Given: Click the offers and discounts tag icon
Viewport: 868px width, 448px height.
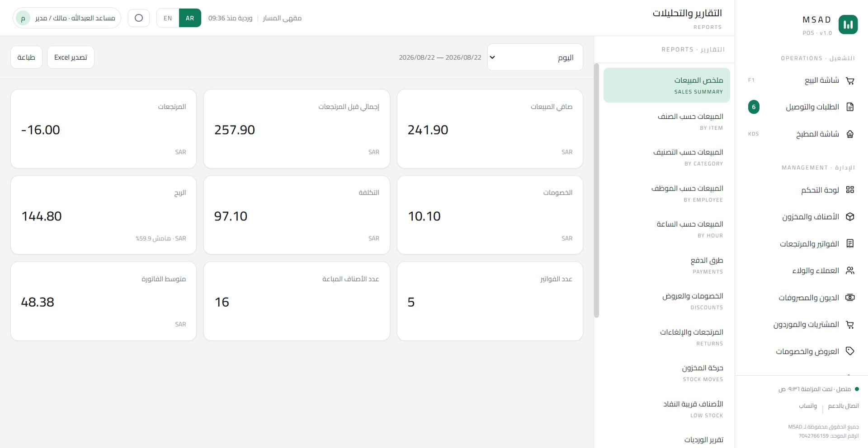Looking at the screenshot, I should coord(850,351).
